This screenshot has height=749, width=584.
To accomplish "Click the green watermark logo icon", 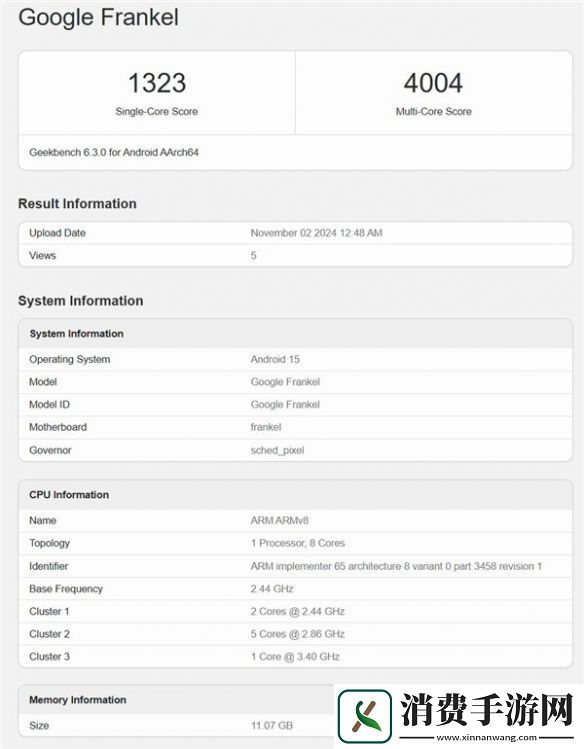I will click(x=365, y=716).
